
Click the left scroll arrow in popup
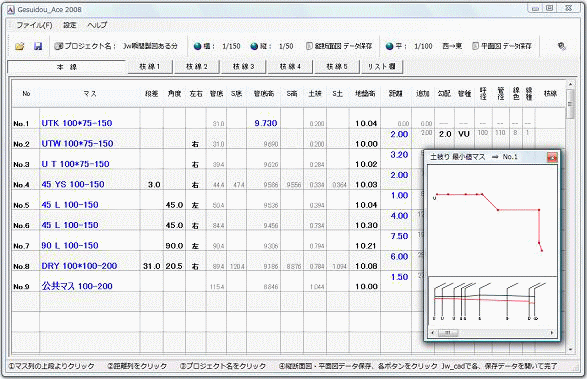click(433, 333)
